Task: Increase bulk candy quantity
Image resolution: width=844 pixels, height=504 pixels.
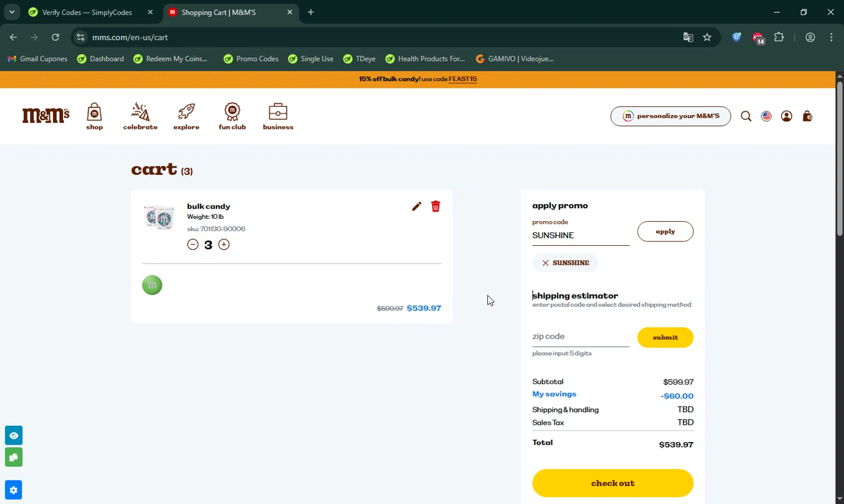Action: point(224,245)
